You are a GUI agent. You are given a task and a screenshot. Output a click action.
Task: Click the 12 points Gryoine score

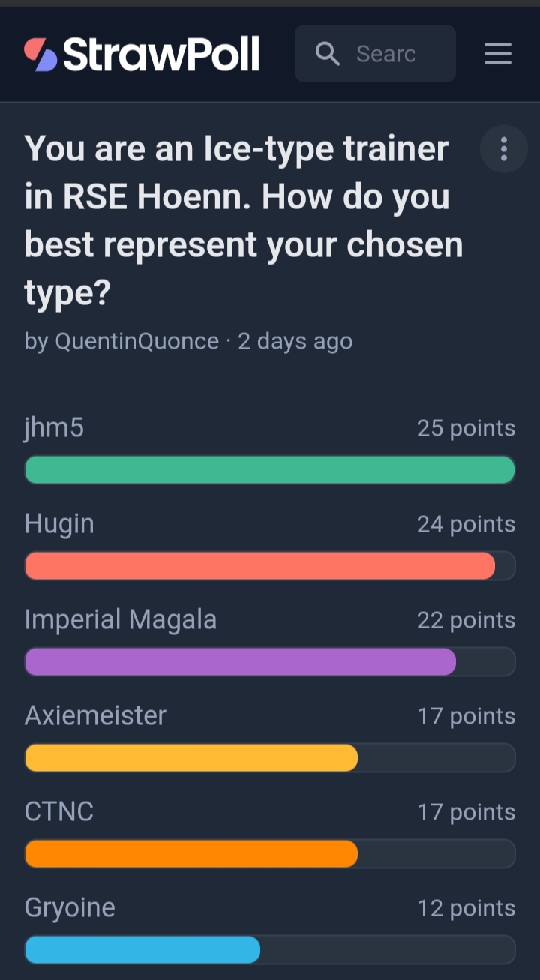(x=466, y=908)
